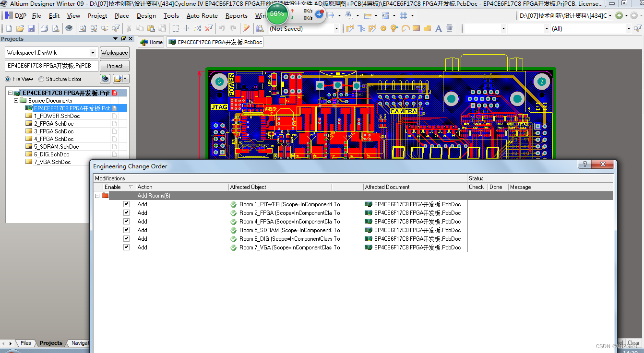Uncheck the Room 1_POWER add action
The image size is (644, 353).
click(126, 204)
